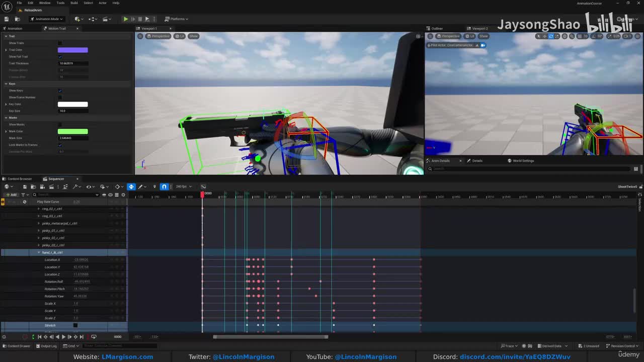
Task: Open the Animation Mode dropdown
Action: click(47, 19)
